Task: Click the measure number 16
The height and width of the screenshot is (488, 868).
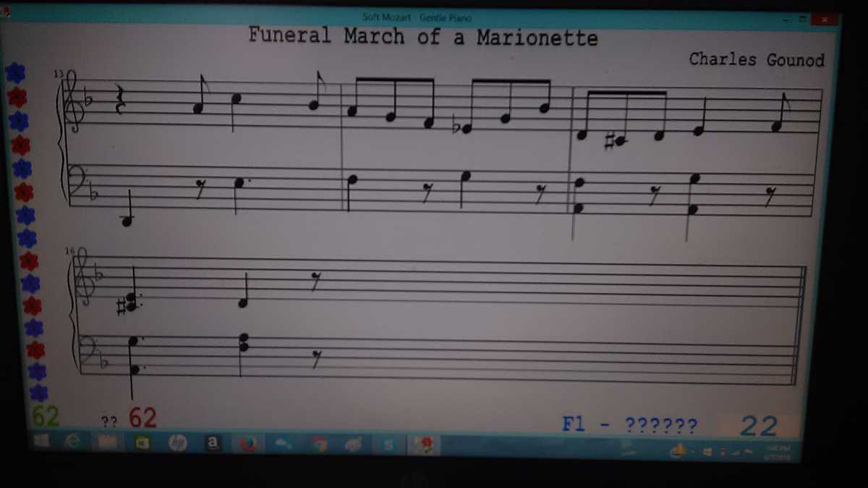Action: pyautogui.click(x=70, y=250)
